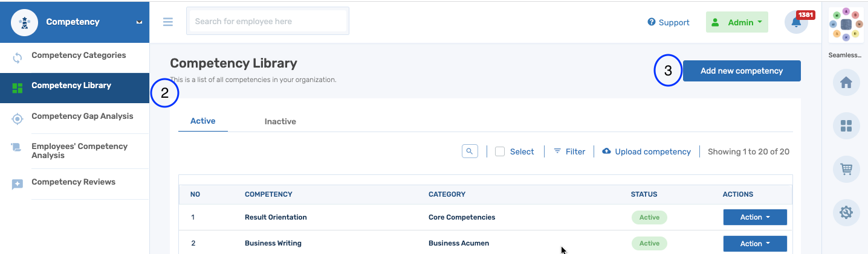
Task: Click the home icon in right sidebar
Action: tap(846, 83)
